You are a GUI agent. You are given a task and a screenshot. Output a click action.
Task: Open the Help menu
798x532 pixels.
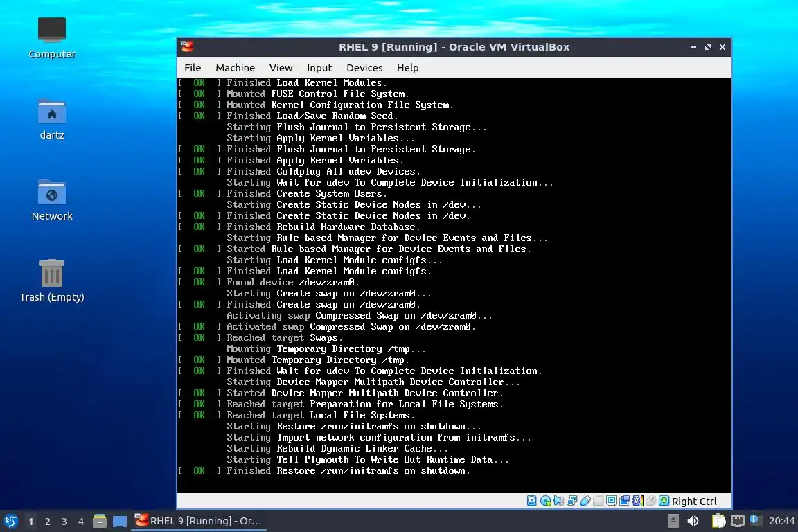[407, 68]
